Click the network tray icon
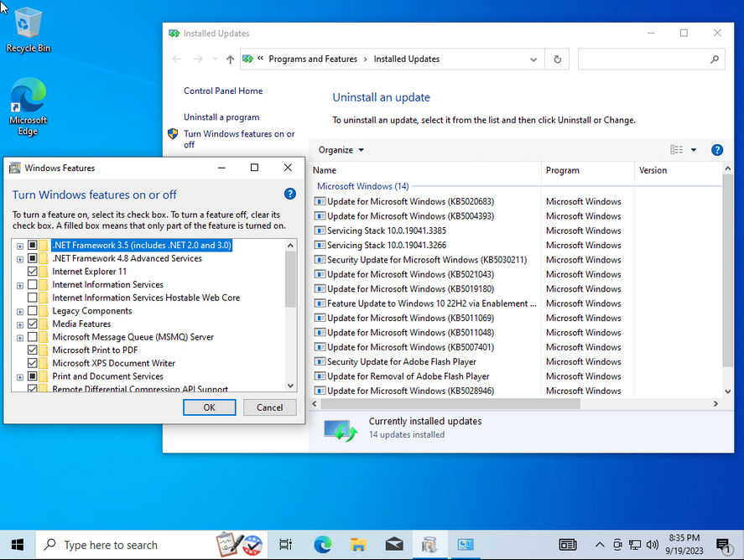744x560 pixels. 635,545
